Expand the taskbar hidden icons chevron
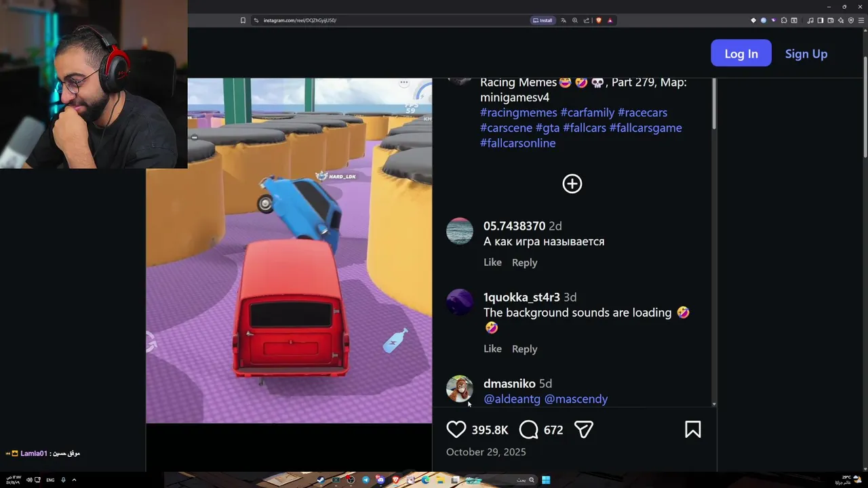The width and height of the screenshot is (868, 488). pyautogui.click(x=74, y=480)
